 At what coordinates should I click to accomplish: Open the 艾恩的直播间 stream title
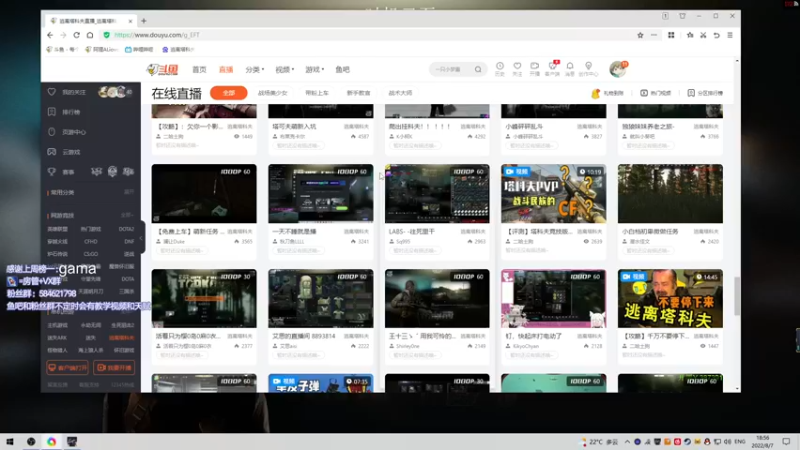pyautogui.click(x=304, y=336)
